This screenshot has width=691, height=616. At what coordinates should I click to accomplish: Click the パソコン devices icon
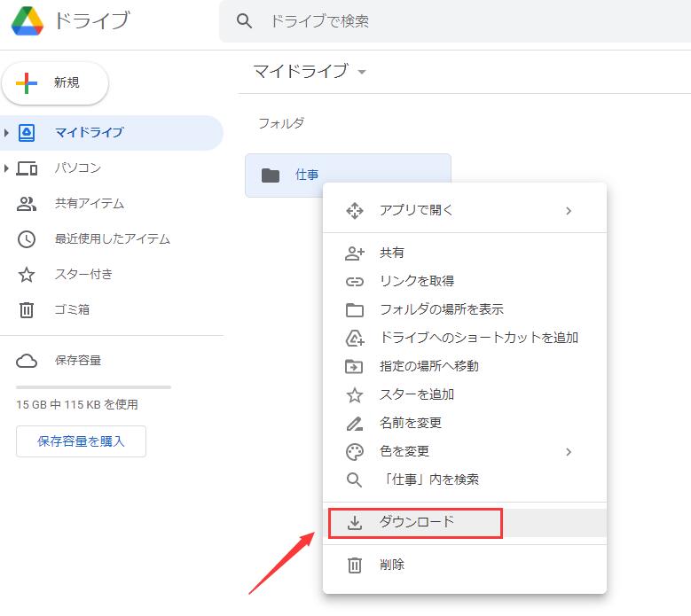click(27, 168)
